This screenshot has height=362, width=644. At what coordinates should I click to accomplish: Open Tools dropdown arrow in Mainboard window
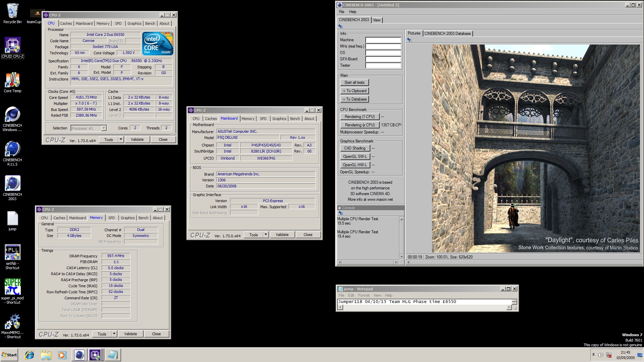266,235
